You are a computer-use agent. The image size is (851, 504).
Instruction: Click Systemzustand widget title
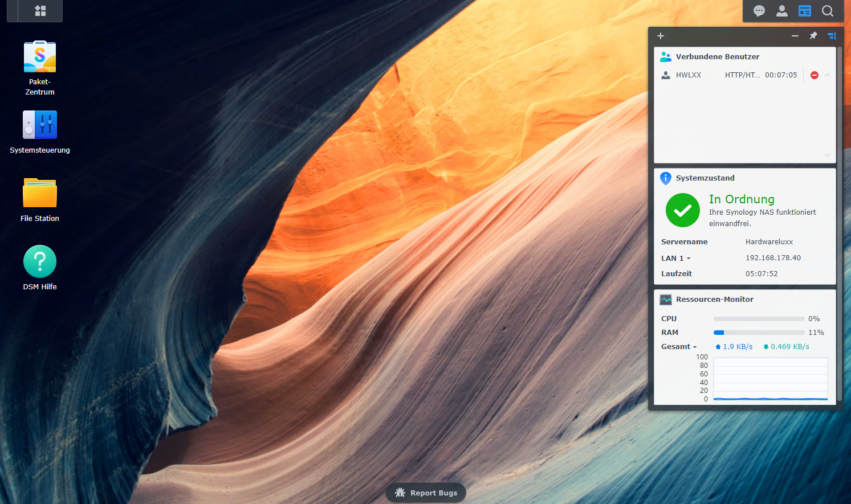pos(705,178)
